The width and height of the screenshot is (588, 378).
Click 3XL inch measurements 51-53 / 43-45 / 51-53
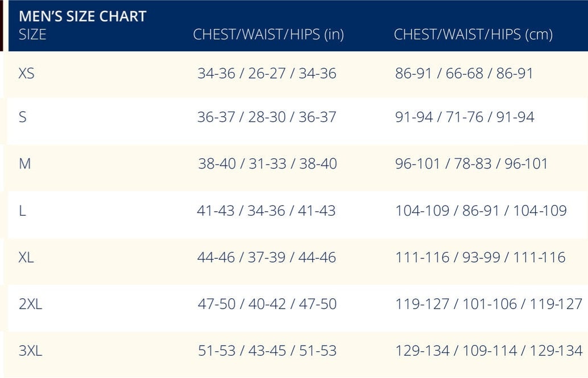(267, 351)
